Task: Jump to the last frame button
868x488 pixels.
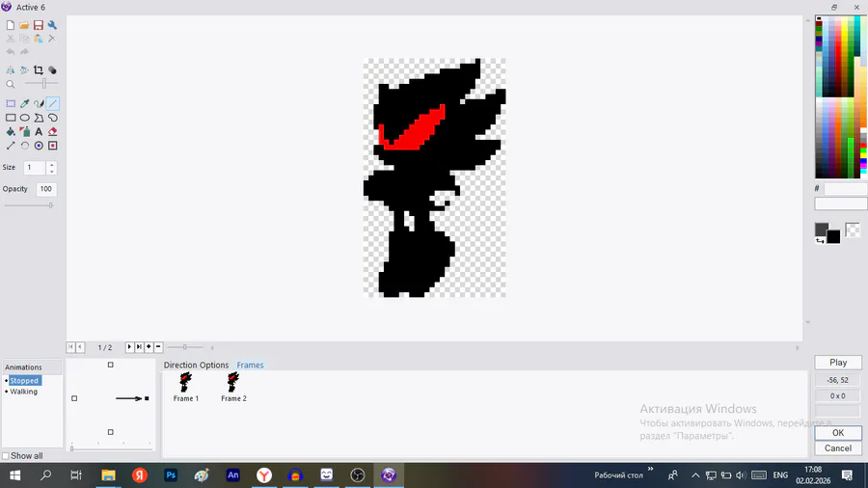Action: pyautogui.click(x=139, y=347)
